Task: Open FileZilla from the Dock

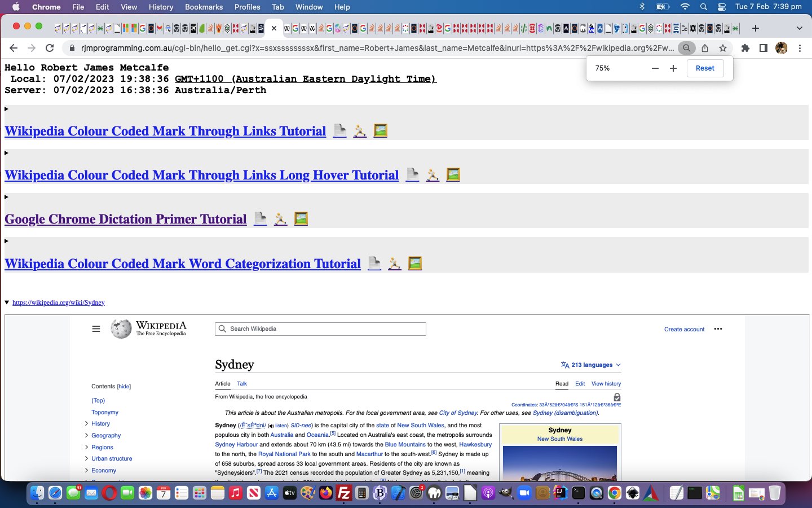Action: [343, 493]
